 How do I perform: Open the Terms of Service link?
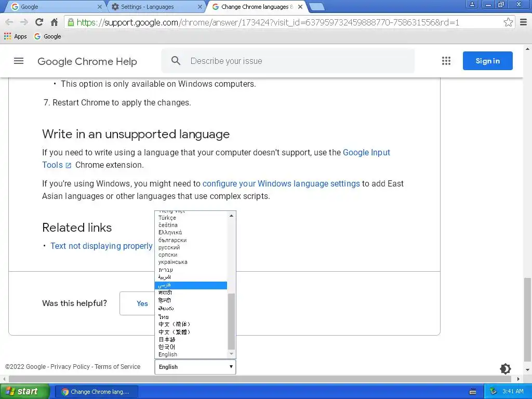point(117,366)
